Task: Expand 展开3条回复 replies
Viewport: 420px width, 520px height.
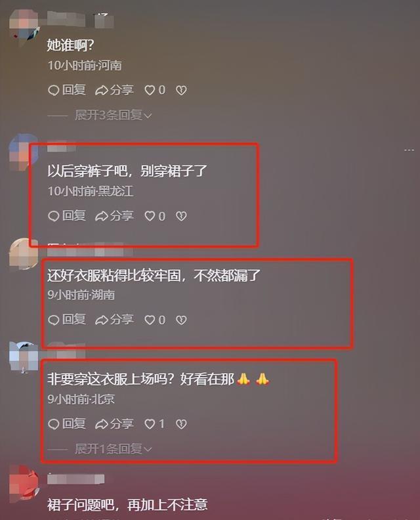Action: point(113,115)
